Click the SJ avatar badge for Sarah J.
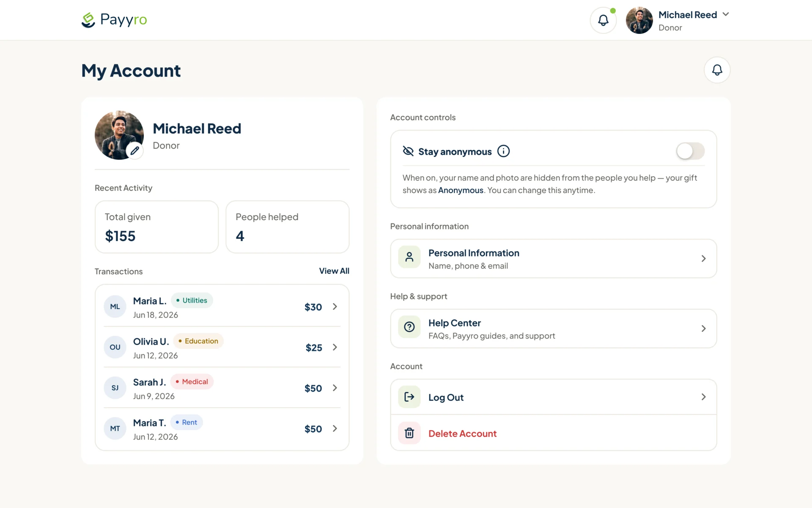 pos(115,388)
